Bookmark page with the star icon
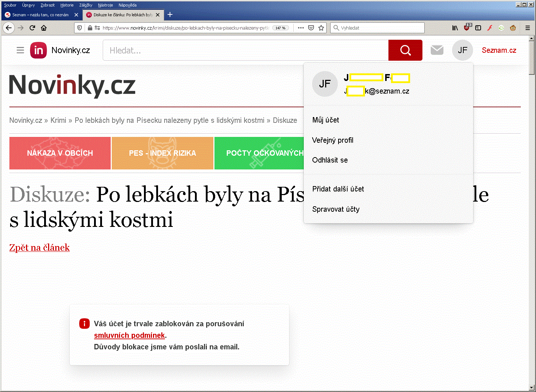The height and width of the screenshot is (392, 536). coord(321,28)
